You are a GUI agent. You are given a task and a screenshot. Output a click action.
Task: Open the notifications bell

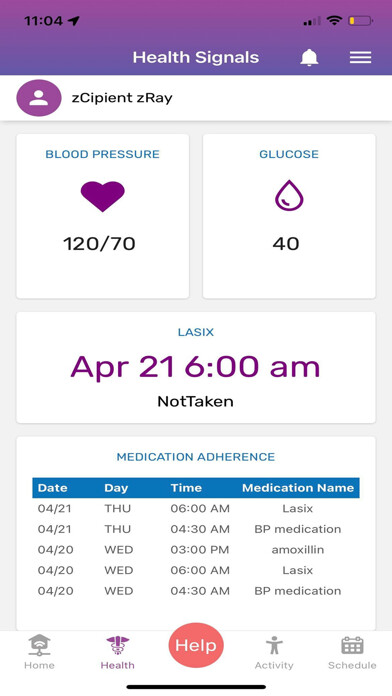[x=309, y=57]
